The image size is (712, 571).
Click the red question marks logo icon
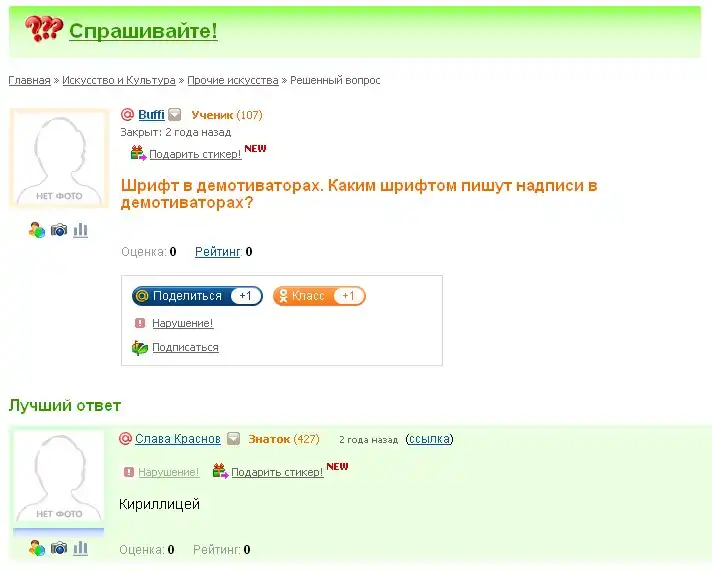pos(44,30)
